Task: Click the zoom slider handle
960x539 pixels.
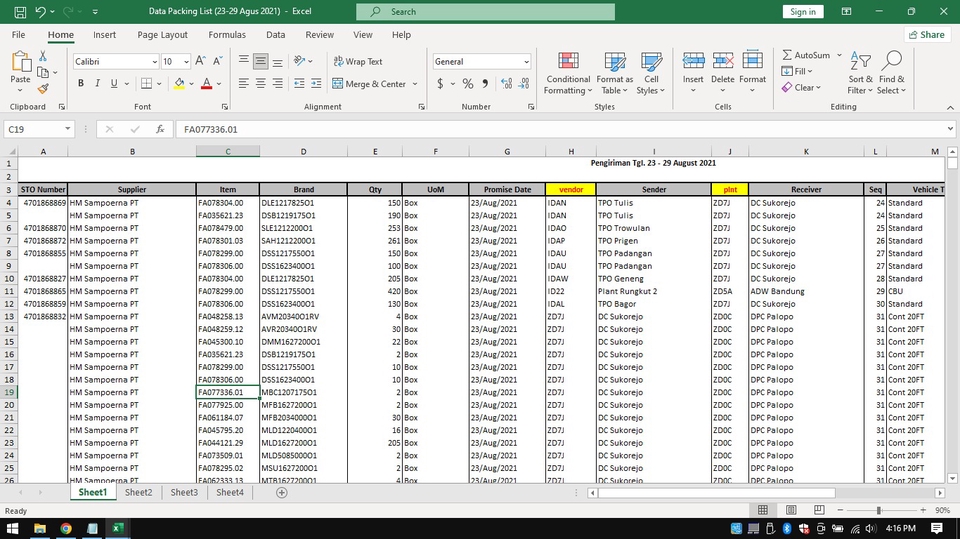Action: (879, 510)
